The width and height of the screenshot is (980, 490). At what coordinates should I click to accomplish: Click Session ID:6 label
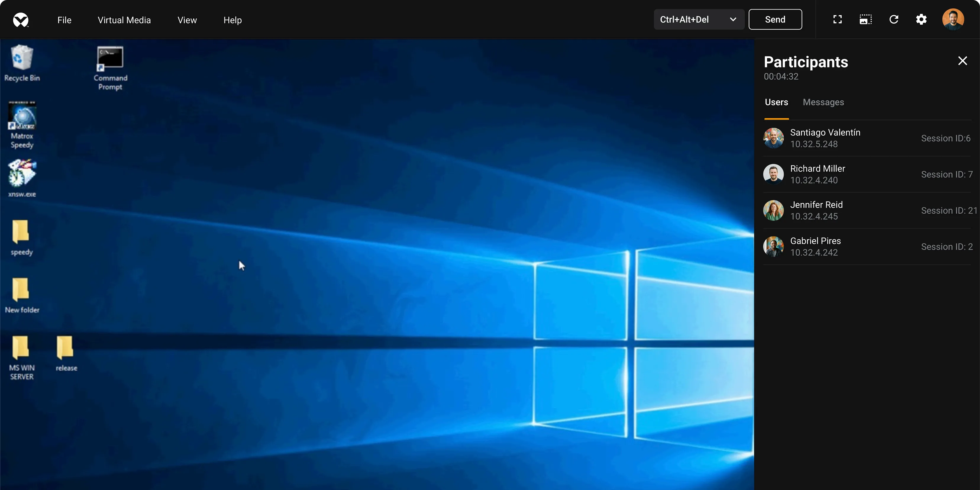[x=946, y=138]
